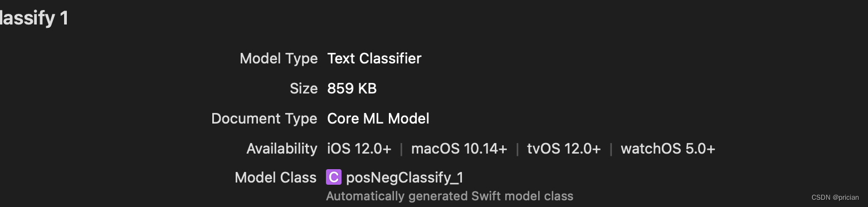Click the Size label

pos(304,88)
